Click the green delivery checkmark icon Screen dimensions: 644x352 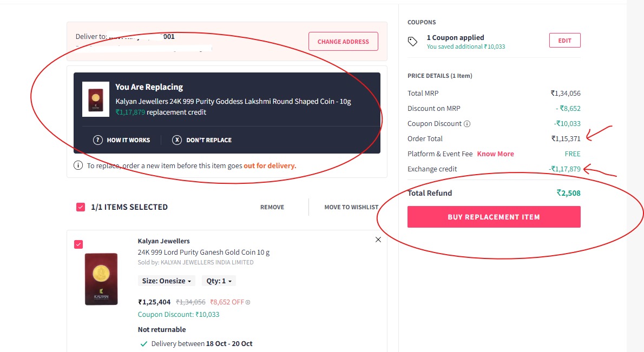143,344
